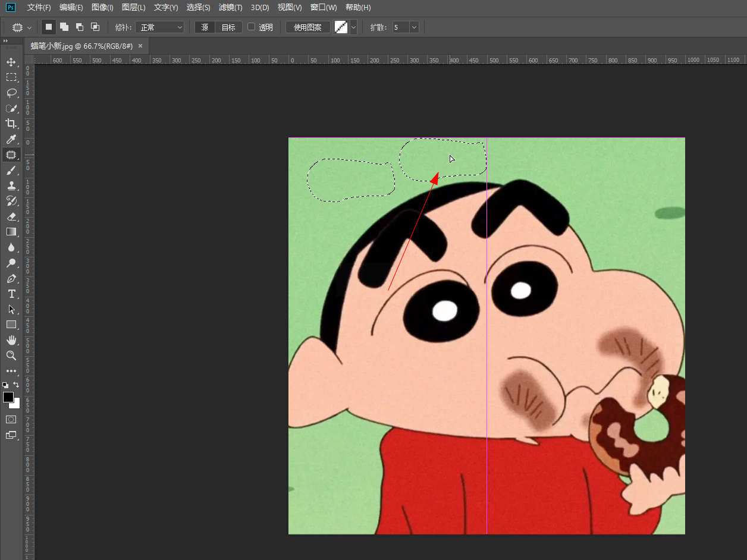Open the 选择(S) menu
Viewport: 747px width, 560px height.
tap(198, 7)
